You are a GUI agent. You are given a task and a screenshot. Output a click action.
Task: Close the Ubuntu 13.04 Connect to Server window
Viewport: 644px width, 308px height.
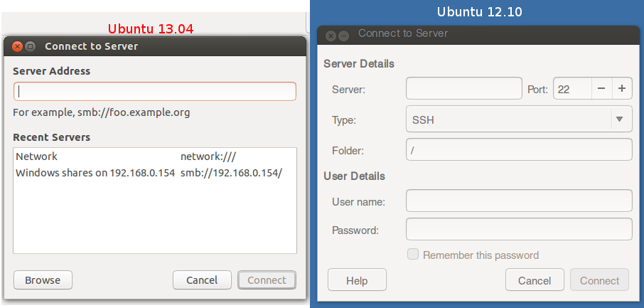point(17,46)
